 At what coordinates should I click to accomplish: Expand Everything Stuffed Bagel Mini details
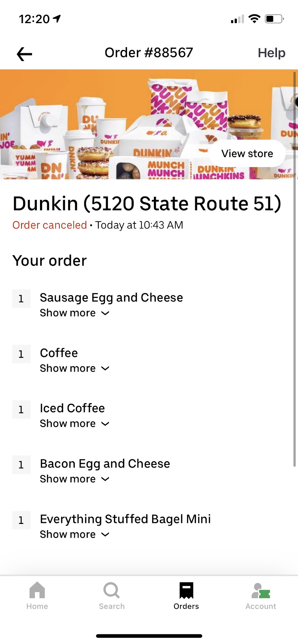click(x=75, y=534)
